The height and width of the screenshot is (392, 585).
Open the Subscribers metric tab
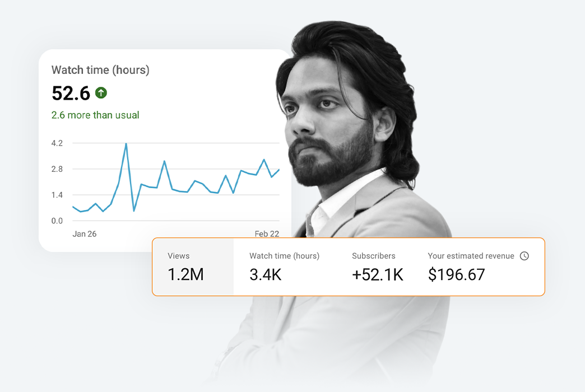377,267
